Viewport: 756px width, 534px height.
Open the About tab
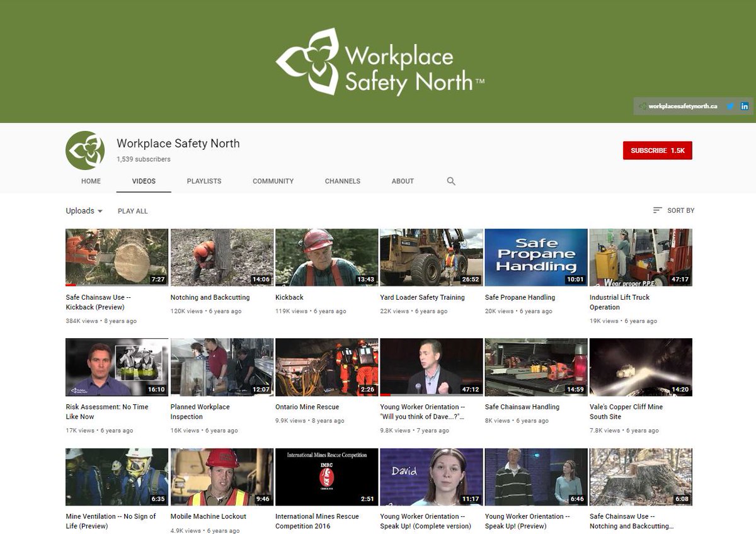tap(403, 181)
